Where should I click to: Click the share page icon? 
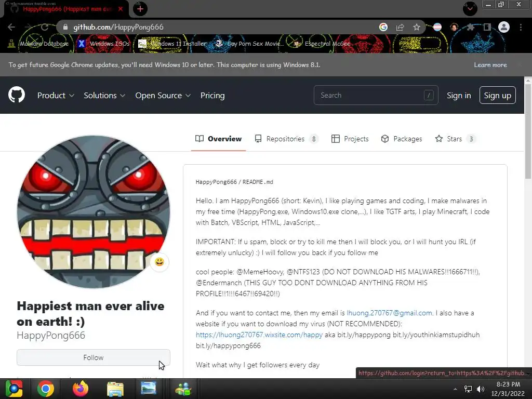[400, 27]
